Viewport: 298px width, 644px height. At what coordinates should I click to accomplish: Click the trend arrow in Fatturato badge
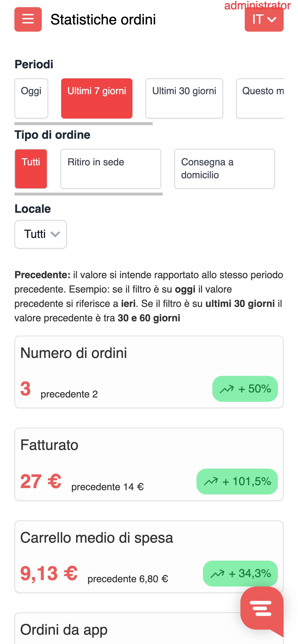[x=211, y=481]
